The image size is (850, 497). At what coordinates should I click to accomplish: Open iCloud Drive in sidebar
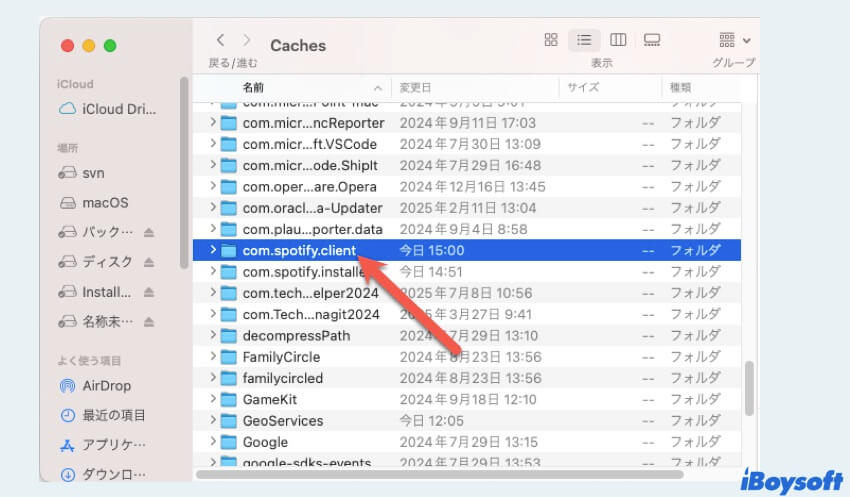[107, 109]
